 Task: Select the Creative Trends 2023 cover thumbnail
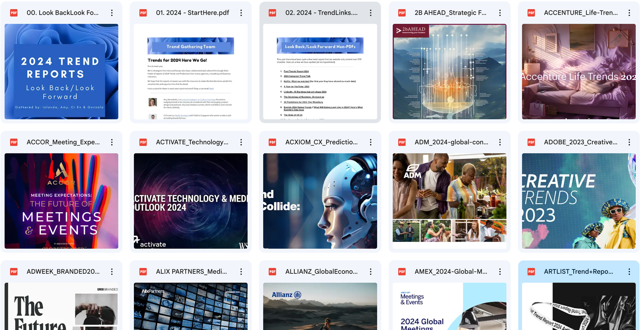(579, 201)
